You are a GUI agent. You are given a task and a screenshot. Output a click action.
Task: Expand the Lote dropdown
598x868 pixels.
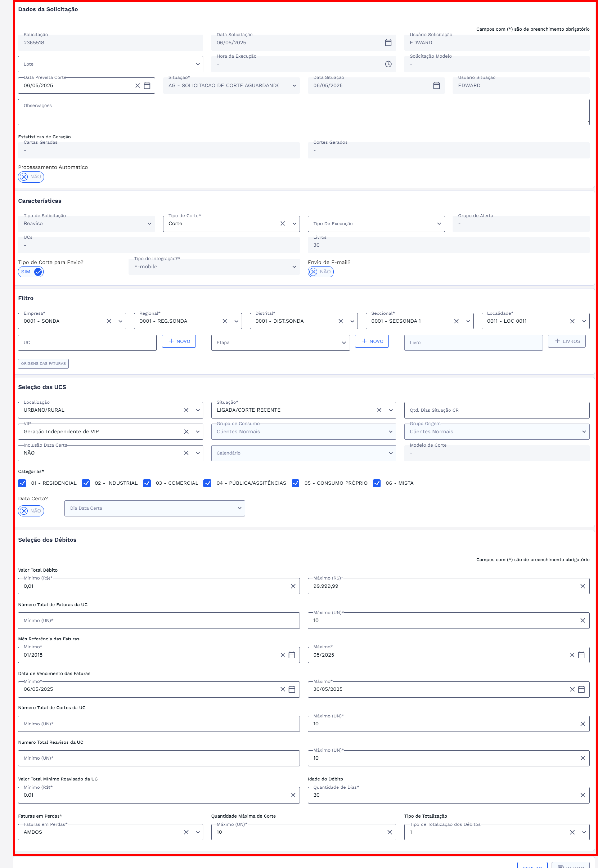[x=197, y=64]
